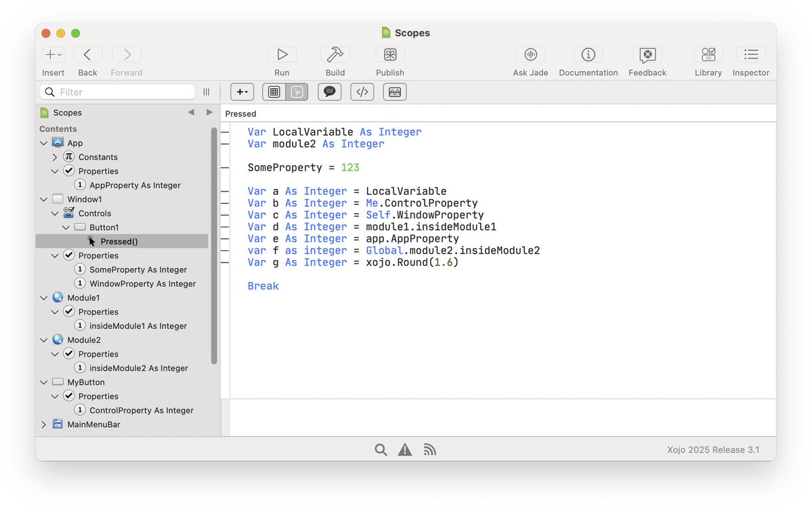This screenshot has height=511, width=812.
Task: Collapse the MyButton node
Action: point(43,382)
